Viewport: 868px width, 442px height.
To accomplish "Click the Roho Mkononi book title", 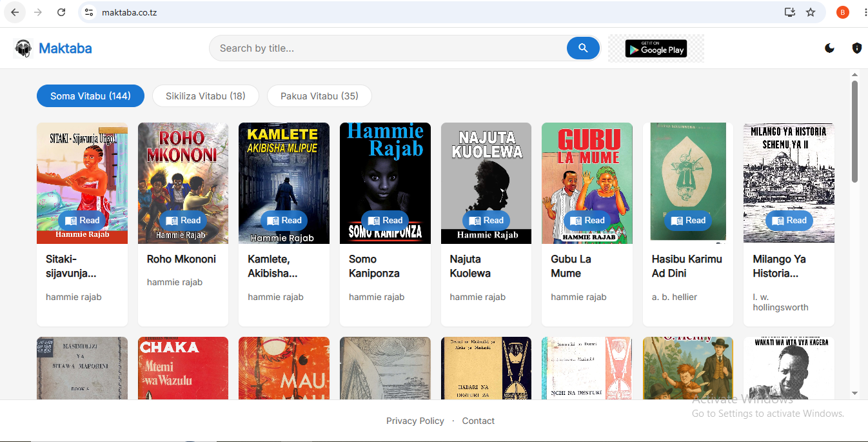I will click(x=181, y=259).
